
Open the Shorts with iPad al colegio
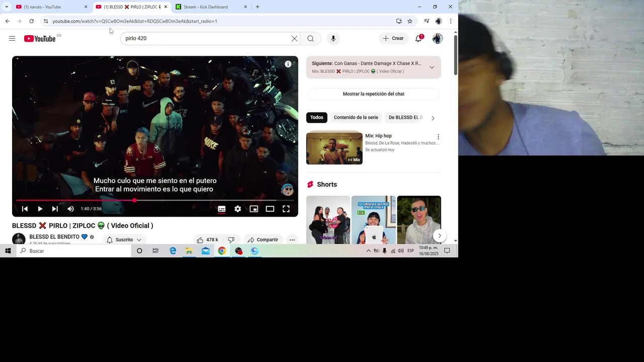click(373, 220)
